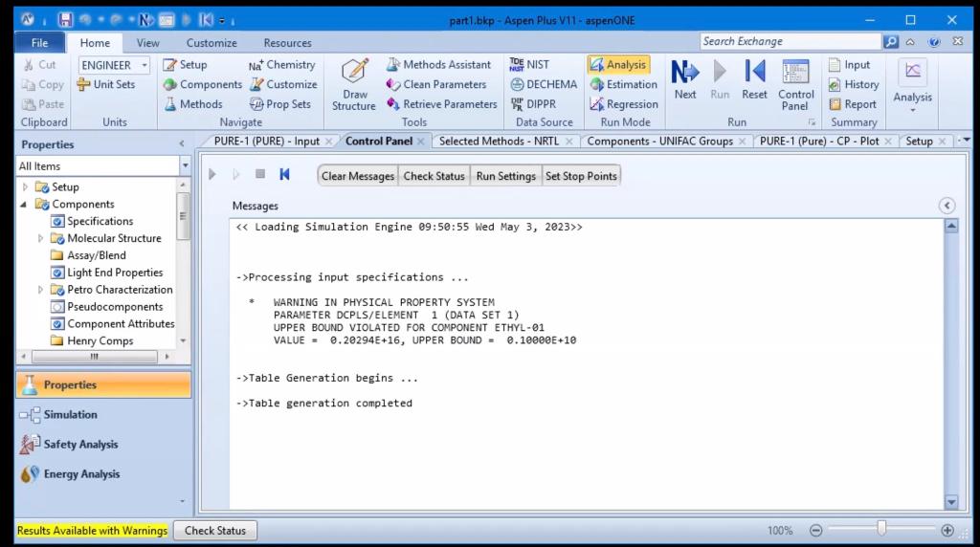Open History summary

click(x=854, y=84)
